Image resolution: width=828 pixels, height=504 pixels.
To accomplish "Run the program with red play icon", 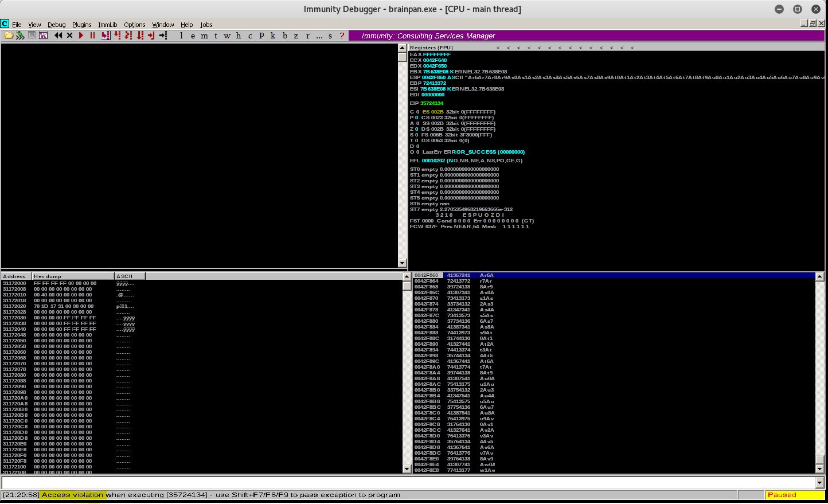I will point(81,36).
